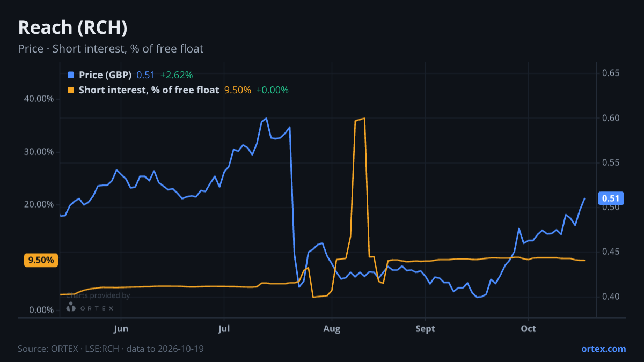Screen dimensions: 644x362
Task: Click the 30.00% left axis label
Action: [39, 152]
